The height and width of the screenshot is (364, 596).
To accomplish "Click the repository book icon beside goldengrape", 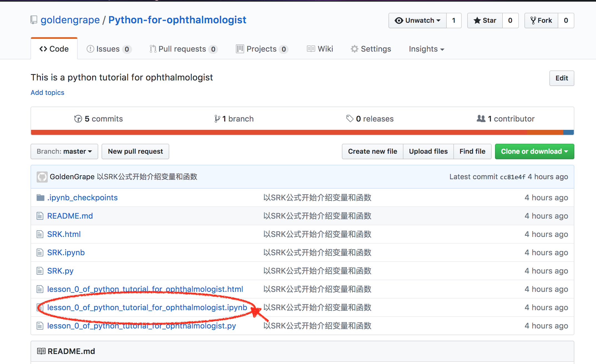I will tap(34, 20).
